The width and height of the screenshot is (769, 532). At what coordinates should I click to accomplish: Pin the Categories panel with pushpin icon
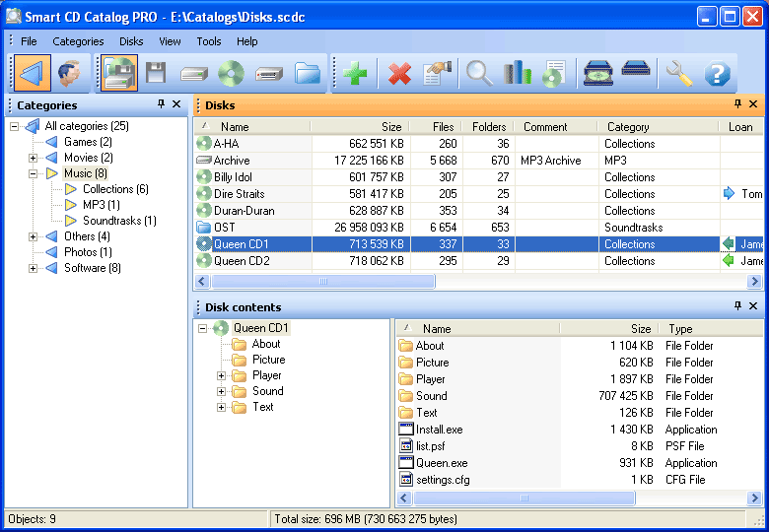click(x=161, y=104)
